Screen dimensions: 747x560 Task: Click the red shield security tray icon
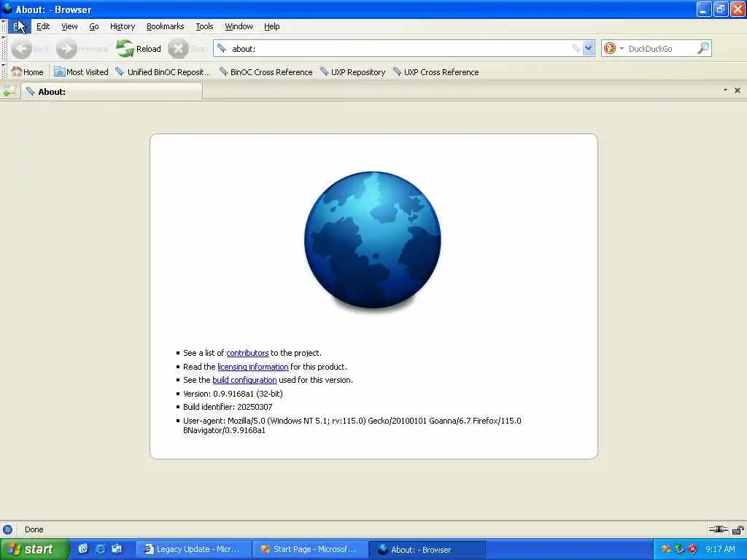pyautogui.click(x=693, y=549)
